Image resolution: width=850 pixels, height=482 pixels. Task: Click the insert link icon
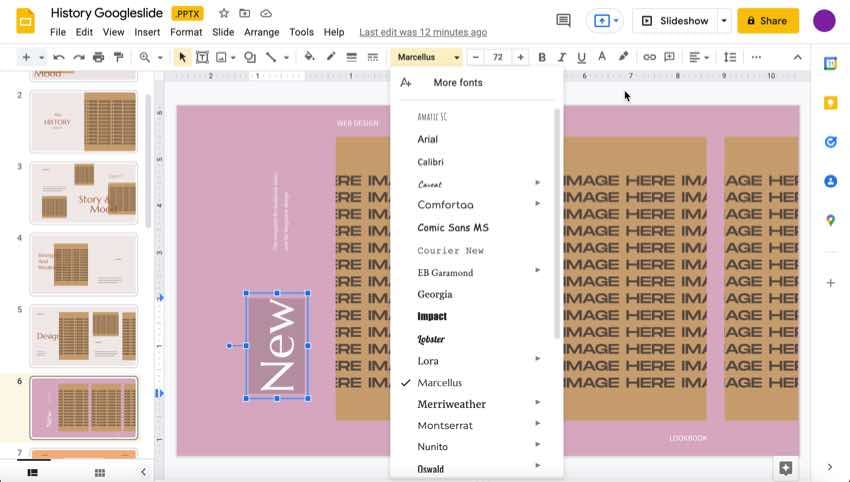[x=649, y=57]
